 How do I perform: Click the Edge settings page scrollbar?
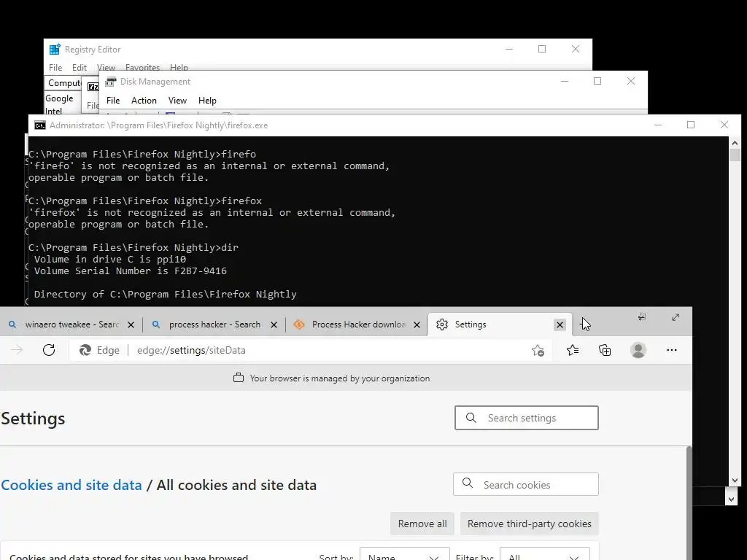tap(689, 503)
